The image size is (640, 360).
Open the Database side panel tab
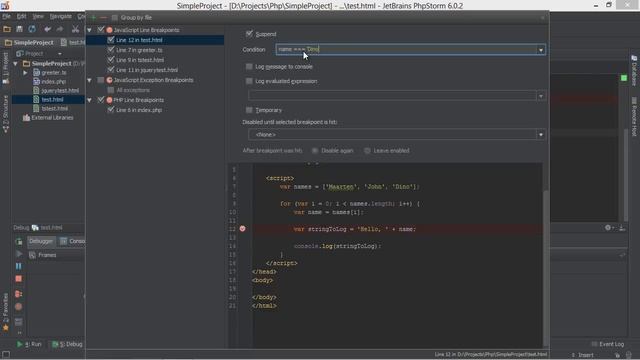(x=634, y=70)
